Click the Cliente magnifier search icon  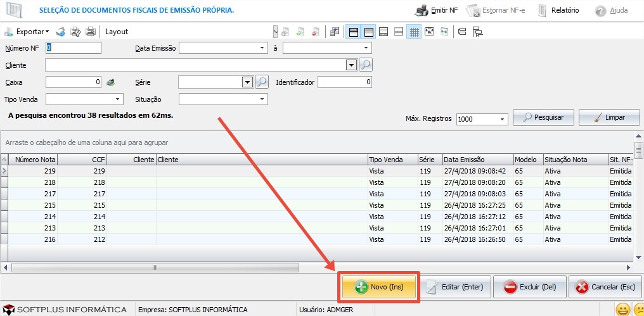pos(366,65)
